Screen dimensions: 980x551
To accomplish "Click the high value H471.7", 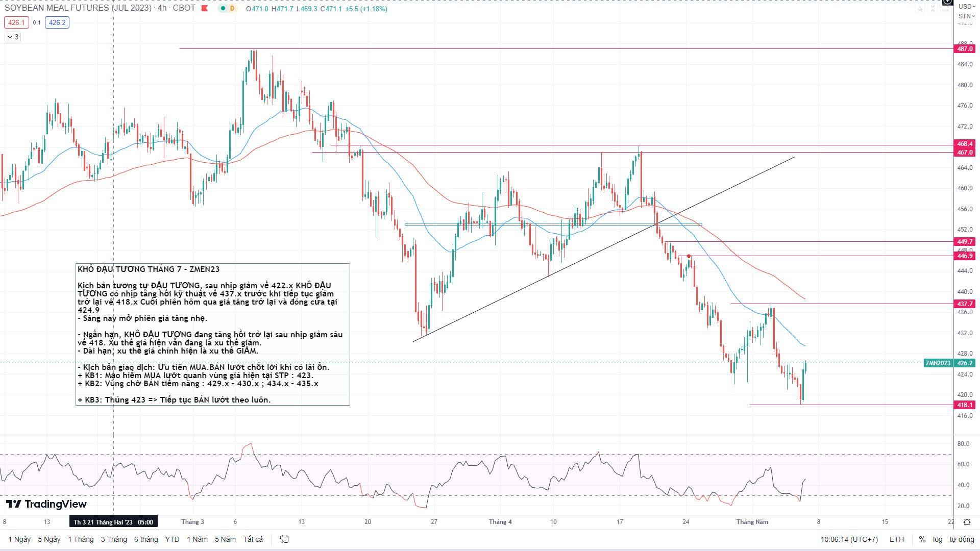I will [x=282, y=9].
